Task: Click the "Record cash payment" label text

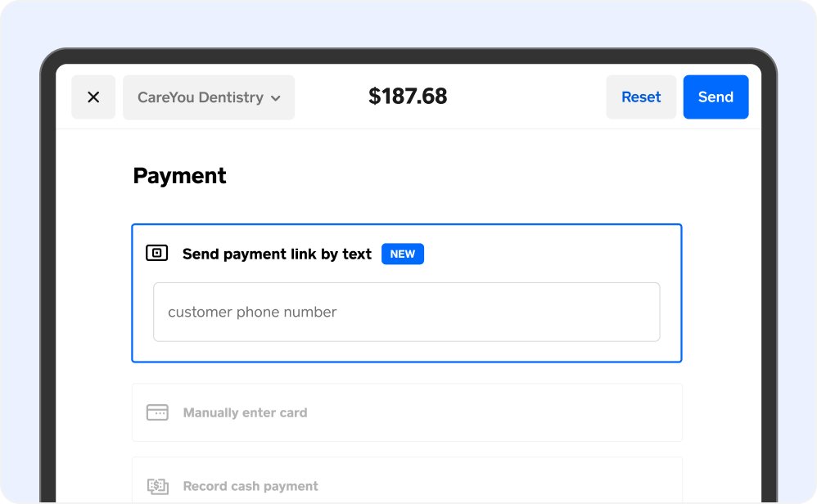Action: 251,486
